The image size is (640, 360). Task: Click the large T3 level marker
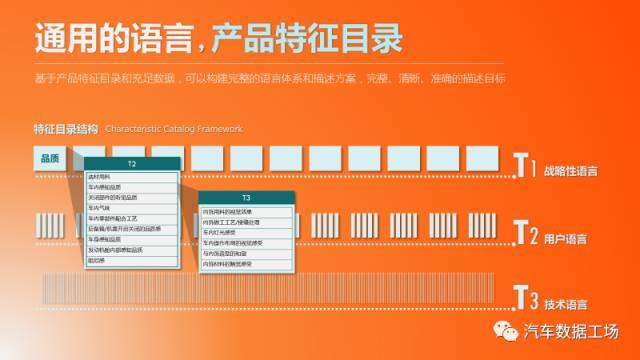[x=527, y=298]
